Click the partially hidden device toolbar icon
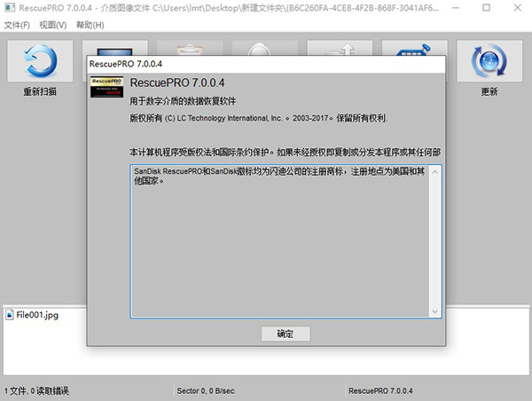 tap(415, 48)
